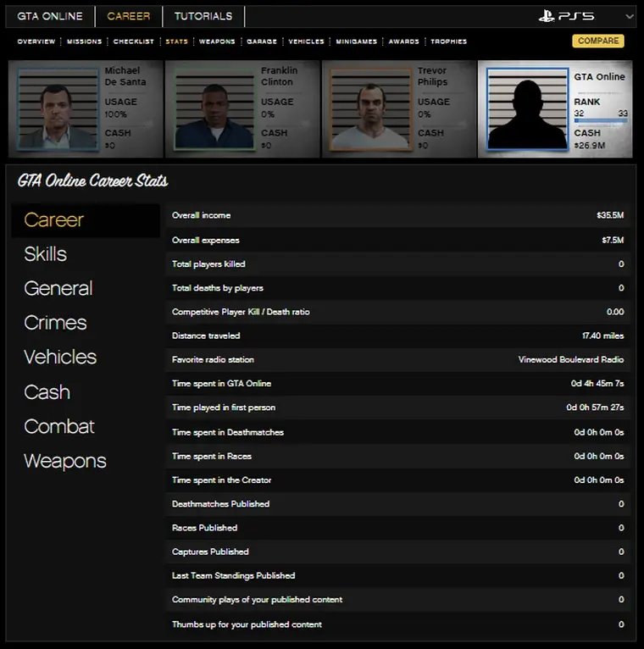Viewport: 644px width, 649px height.
Task: Open Combat category in the stats sidebar
Action: coord(59,426)
